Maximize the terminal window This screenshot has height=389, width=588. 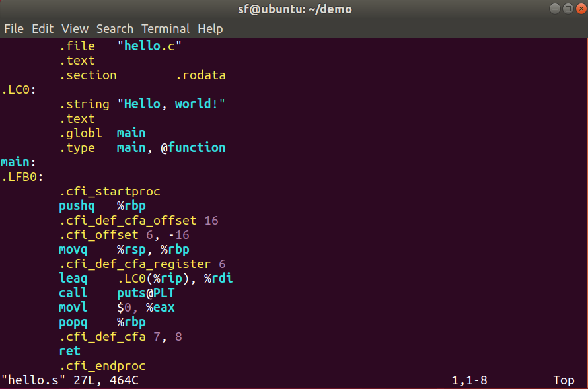click(568, 8)
